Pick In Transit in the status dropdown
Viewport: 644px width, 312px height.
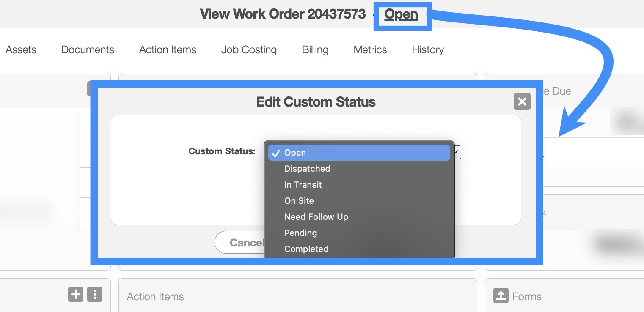[x=303, y=185]
